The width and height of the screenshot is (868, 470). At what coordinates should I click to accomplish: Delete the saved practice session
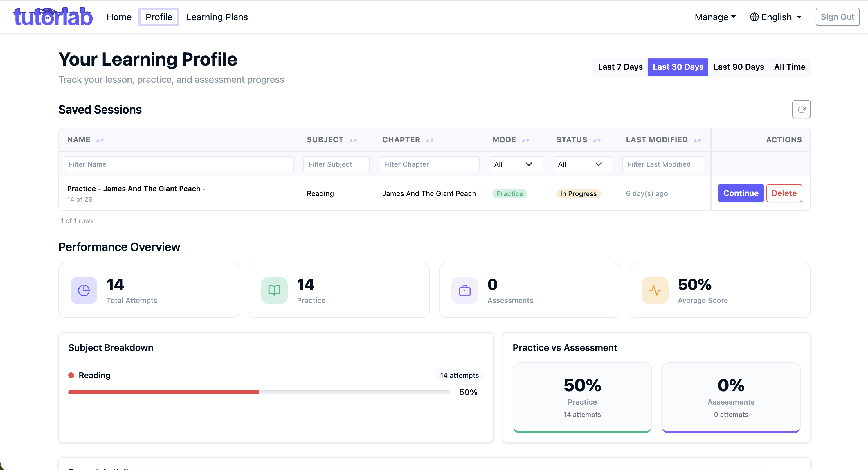click(784, 193)
